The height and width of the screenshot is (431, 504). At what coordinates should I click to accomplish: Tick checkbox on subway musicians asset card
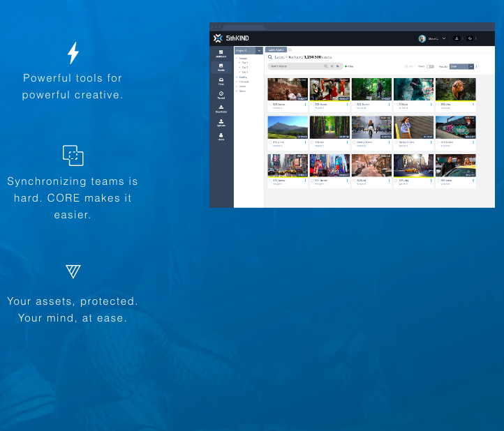tap(312, 105)
